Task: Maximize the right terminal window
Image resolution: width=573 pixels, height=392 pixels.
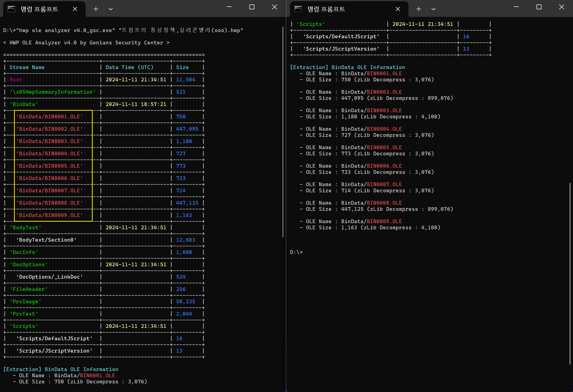Action: (x=539, y=7)
